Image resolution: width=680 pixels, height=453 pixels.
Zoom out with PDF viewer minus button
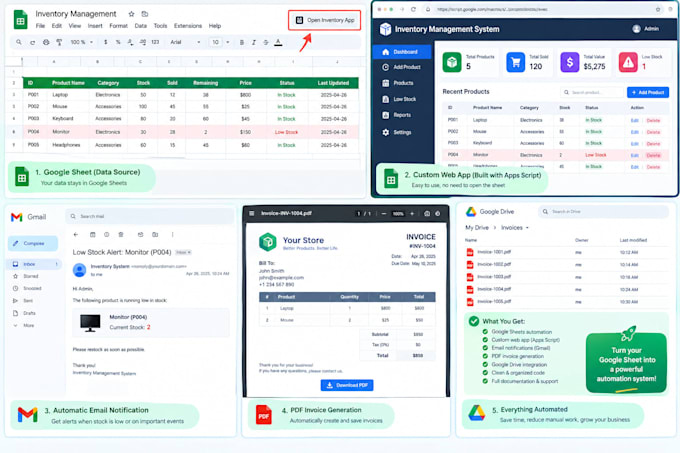pyautogui.click(x=384, y=213)
